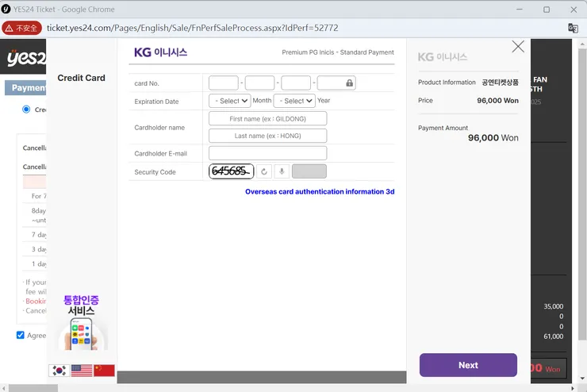
Task: Click the horizontal scrollbar thumb at bottom
Action: coord(33,388)
